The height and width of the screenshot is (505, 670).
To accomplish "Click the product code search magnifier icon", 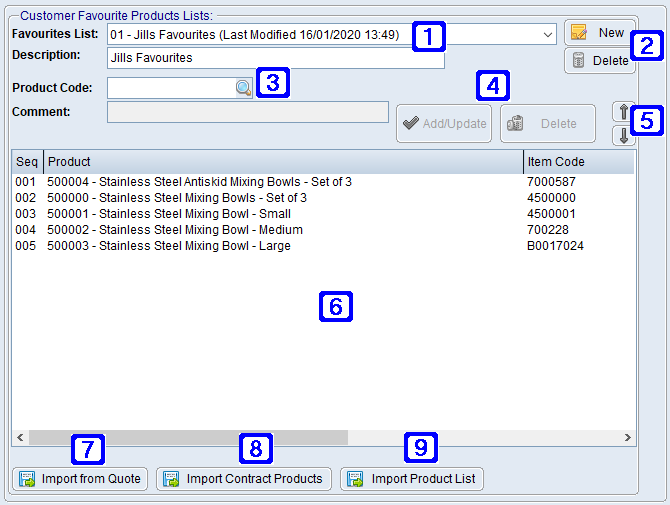I will [x=244, y=88].
